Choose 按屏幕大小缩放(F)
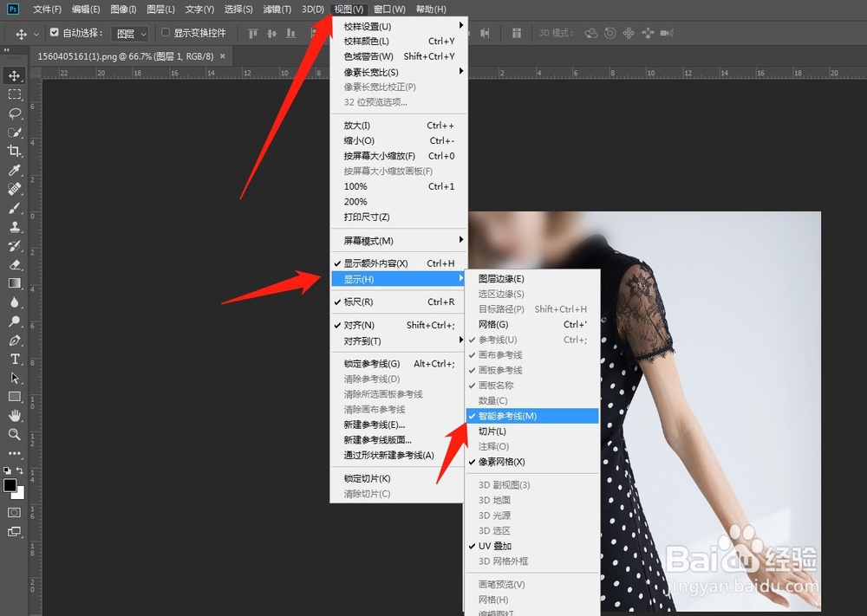This screenshot has width=867, height=616. click(398, 156)
